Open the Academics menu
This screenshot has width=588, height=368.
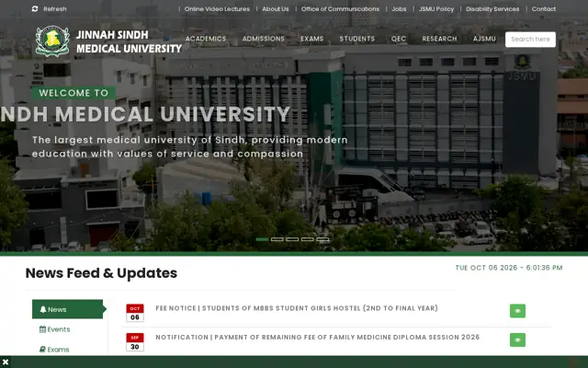206,39
